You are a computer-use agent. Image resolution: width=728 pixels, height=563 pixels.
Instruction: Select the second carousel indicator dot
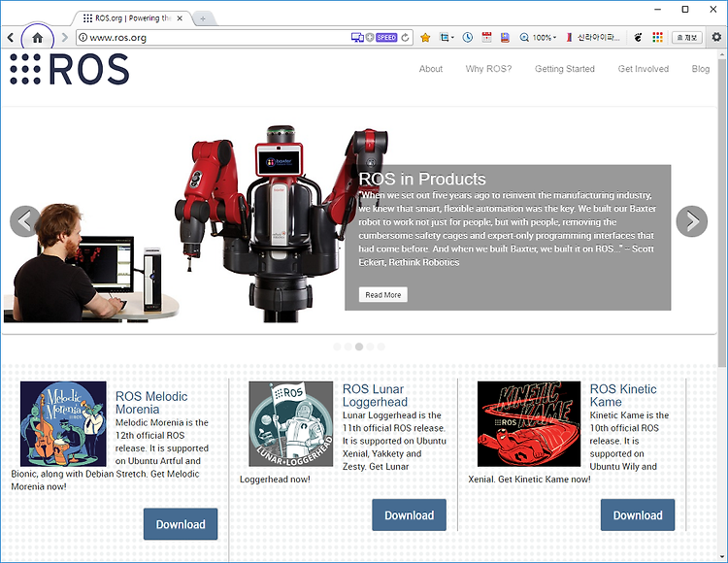pos(347,347)
